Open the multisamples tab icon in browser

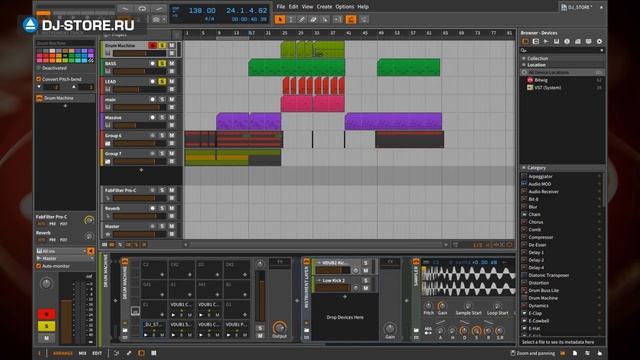click(x=556, y=41)
